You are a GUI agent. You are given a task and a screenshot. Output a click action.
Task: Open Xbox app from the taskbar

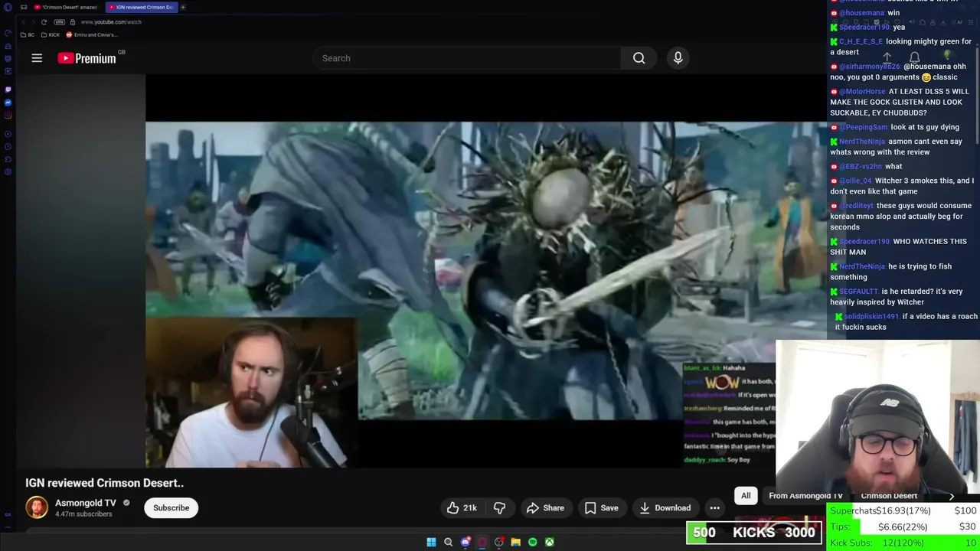click(549, 542)
